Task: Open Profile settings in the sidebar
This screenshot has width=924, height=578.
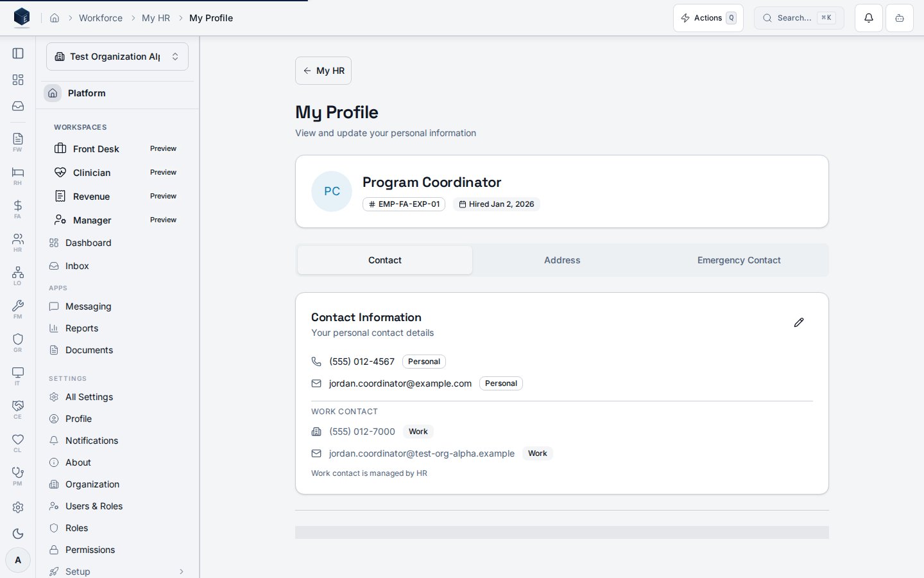Action: (117, 419)
